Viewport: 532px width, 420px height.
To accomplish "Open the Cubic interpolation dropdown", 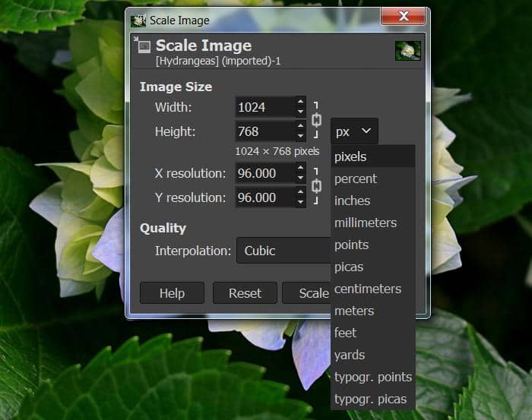I will (x=283, y=251).
